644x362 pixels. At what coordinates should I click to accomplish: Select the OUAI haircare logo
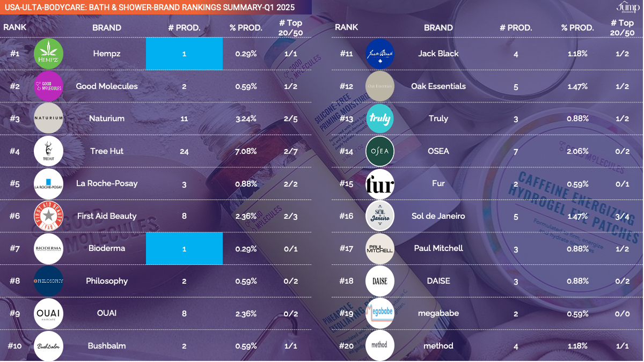click(48, 314)
